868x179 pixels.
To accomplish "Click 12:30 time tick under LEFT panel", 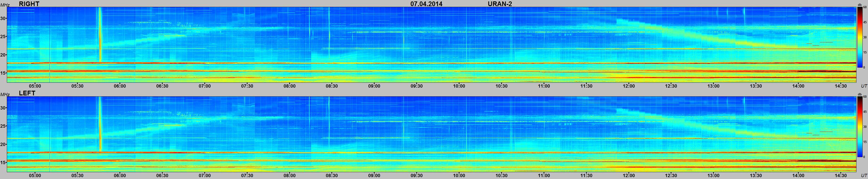I will click(x=671, y=176).
